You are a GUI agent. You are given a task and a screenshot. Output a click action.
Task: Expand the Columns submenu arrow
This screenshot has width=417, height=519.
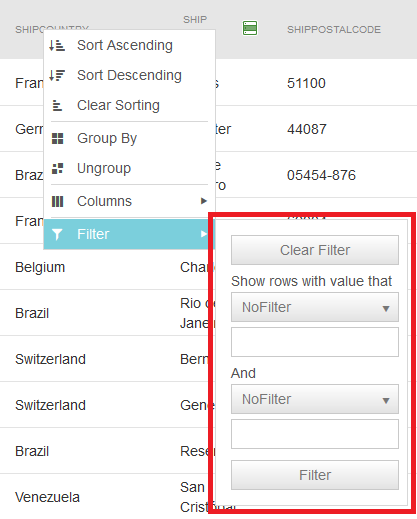coord(204,201)
